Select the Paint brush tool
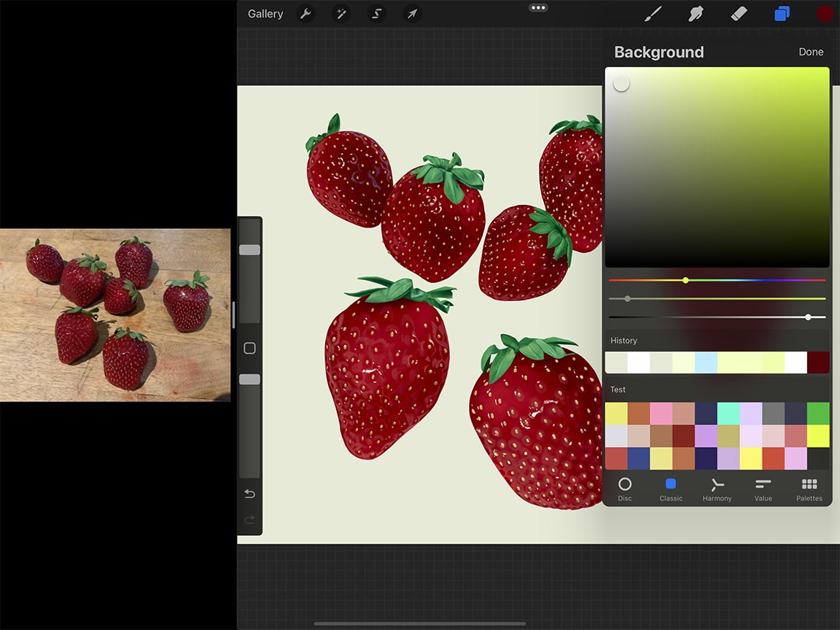Image resolution: width=840 pixels, height=630 pixels. tap(653, 13)
